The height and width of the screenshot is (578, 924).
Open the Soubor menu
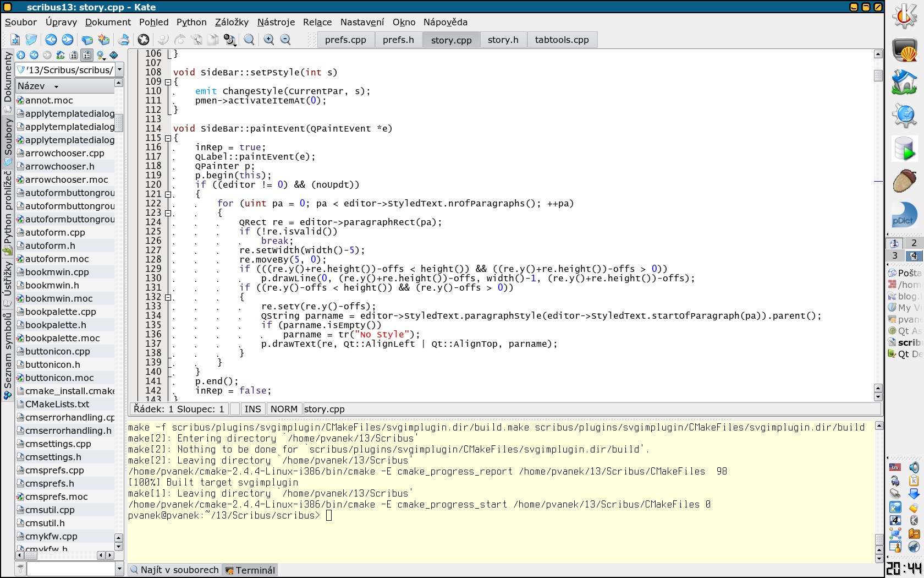[21, 22]
